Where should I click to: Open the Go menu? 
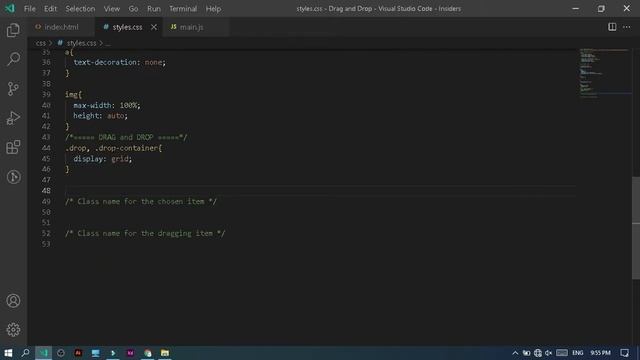click(133, 9)
